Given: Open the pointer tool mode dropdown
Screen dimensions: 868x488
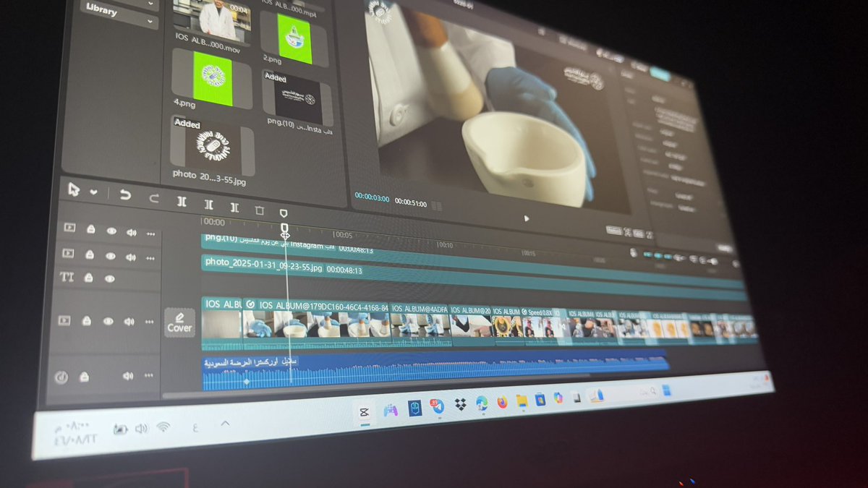Looking at the screenshot, I should point(93,192).
